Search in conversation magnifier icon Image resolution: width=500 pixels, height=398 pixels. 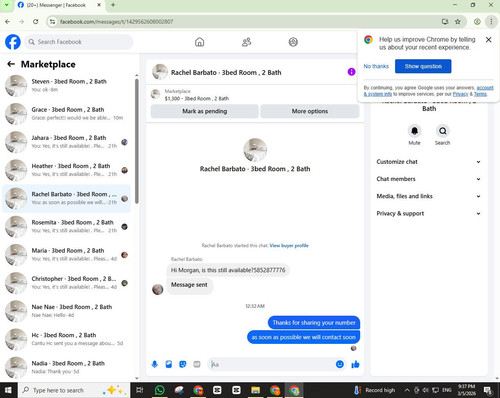click(x=442, y=131)
